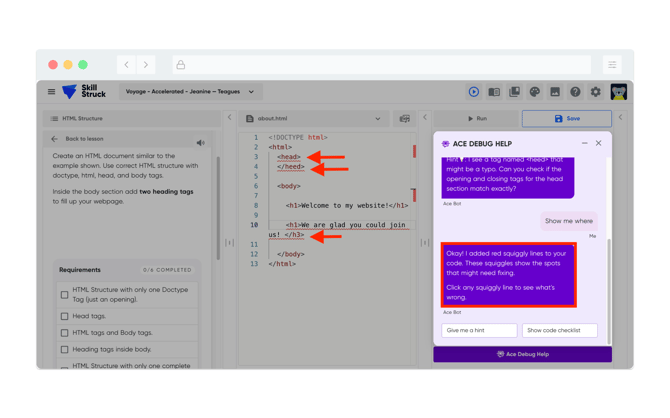Open the hamburger menu beside Skill Struck logo
670x418 pixels.
tap(52, 92)
